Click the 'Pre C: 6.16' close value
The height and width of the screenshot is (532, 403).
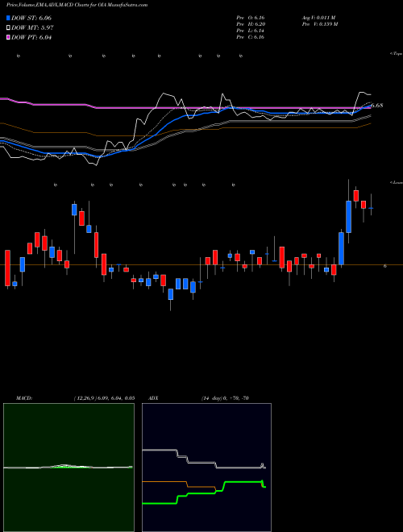(251, 37)
